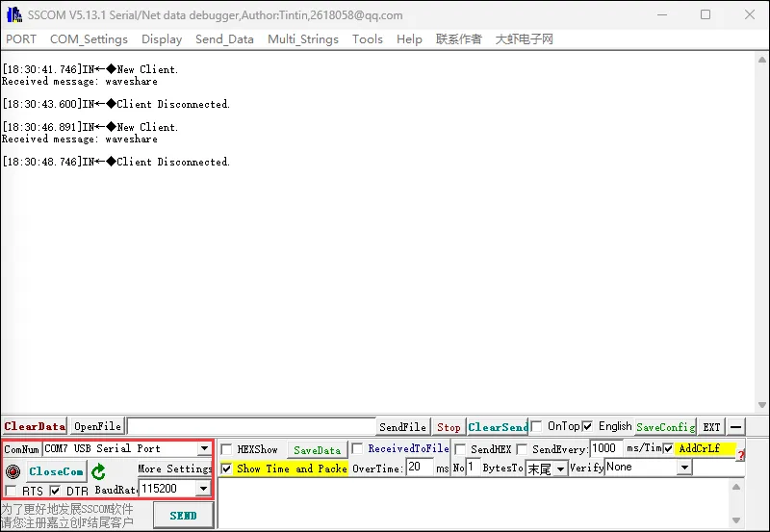This screenshot has width=770, height=532.
Task: Click the red record indicator icon
Action: point(13,471)
